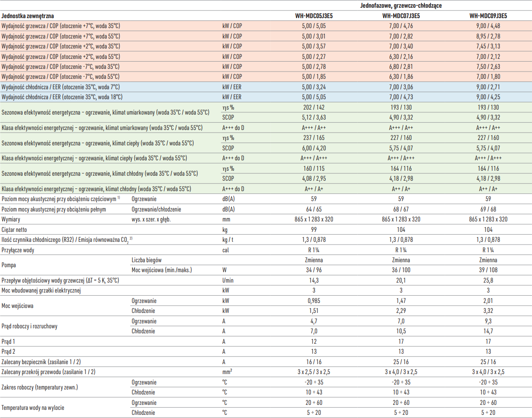Select the water flow value 25,8
The height and width of the screenshot is (418, 532).
pyautogui.click(x=488, y=281)
